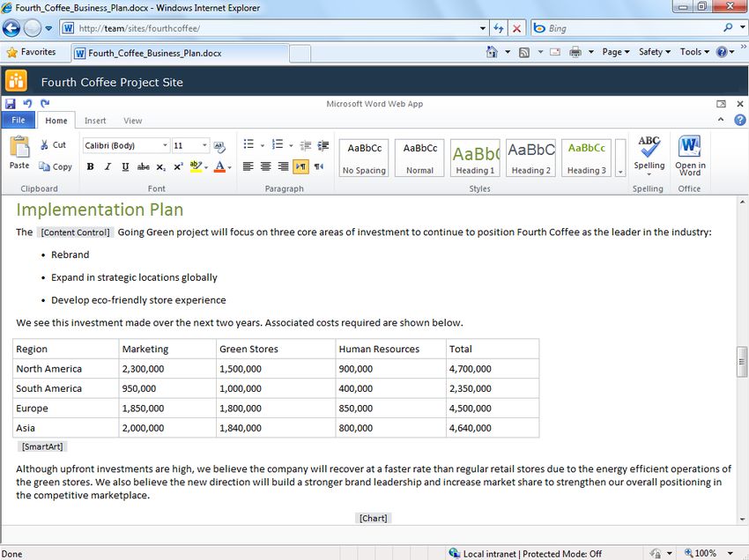
Task: Collapse the ribbon with the caret arrow
Action: [x=721, y=120]
